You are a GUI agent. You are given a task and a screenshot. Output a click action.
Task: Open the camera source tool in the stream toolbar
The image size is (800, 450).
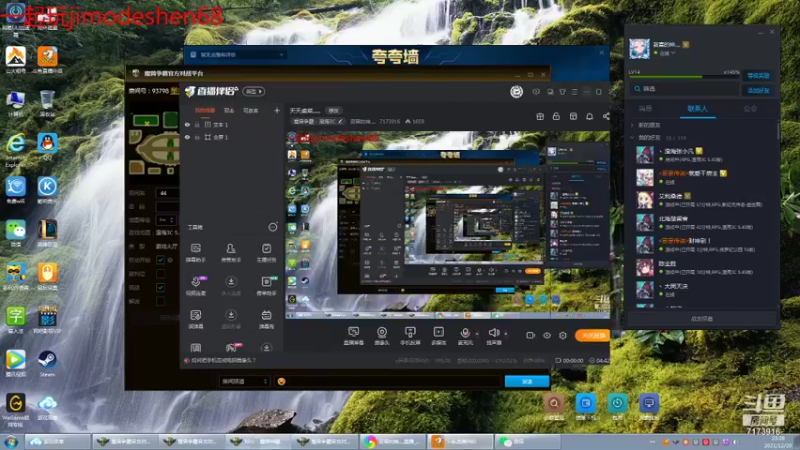[x=382, y=333]
